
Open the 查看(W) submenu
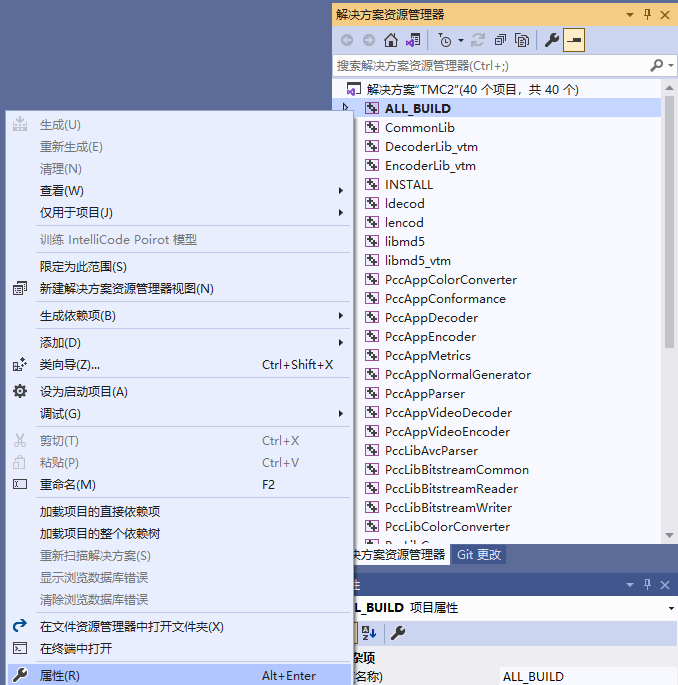pyautogui.click(x=179, y=191)
